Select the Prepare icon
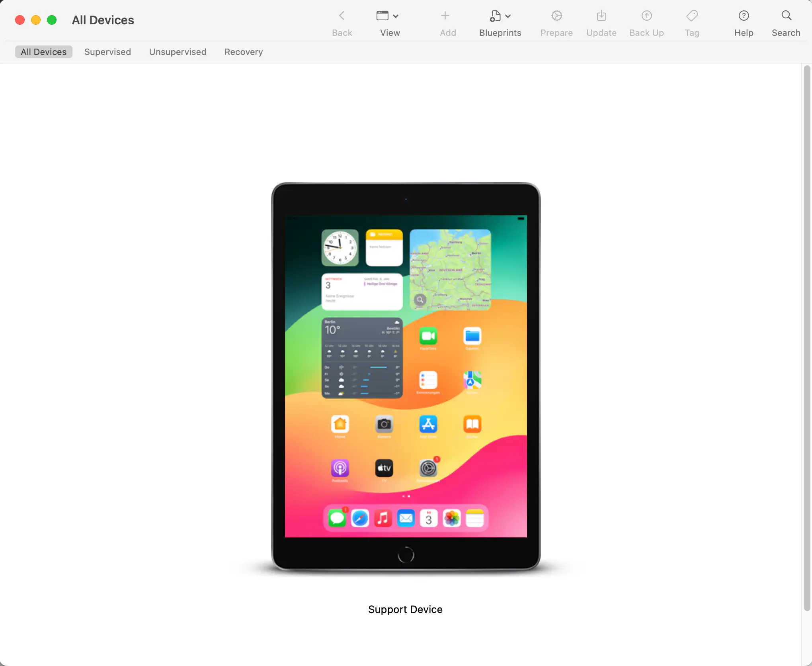The height and width of the screenshot is (666, 812). (x=556, y=16)
